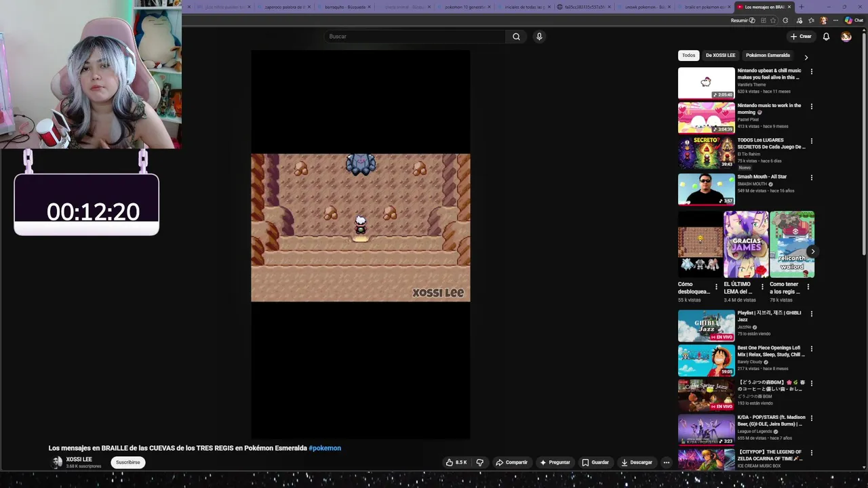Click Resumir in the browser address bar
Viewport: 868px width, 488px height.
(x=743, y=20)
